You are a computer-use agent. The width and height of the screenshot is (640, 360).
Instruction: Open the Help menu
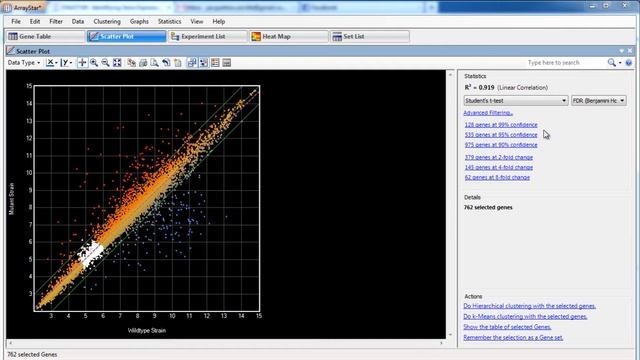[x=218, y=21]
